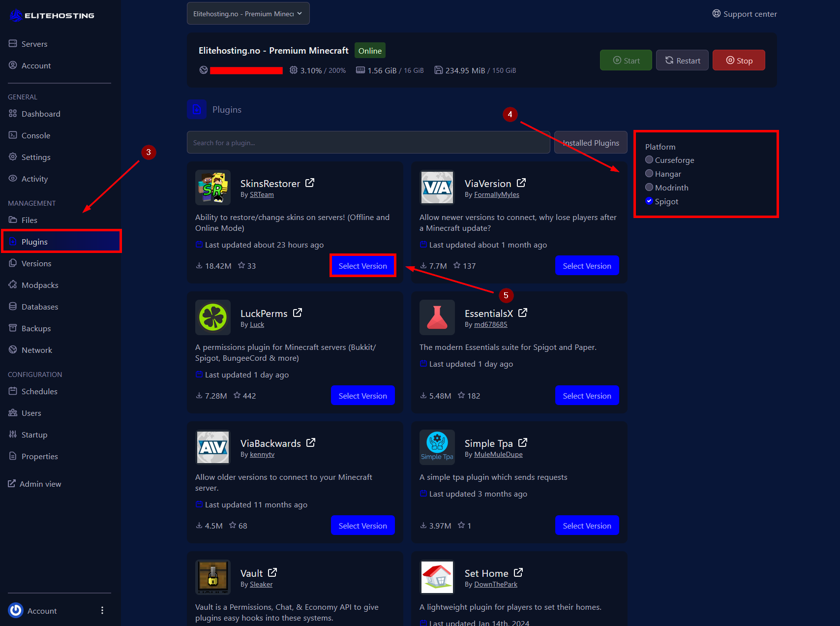840x626 pixels.
Task: Click the LuckPerms clover logo
Action: [x=213, y=317]
